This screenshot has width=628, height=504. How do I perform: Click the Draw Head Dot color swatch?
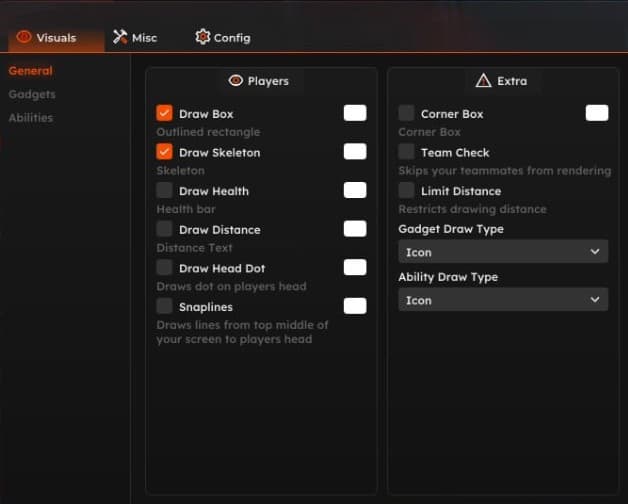[x=355, y=267]
